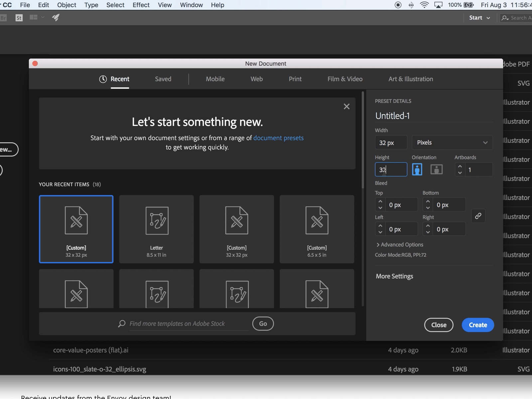Click the Close button in dialog
Screen dimensions: 532x399
click(439, 325)
